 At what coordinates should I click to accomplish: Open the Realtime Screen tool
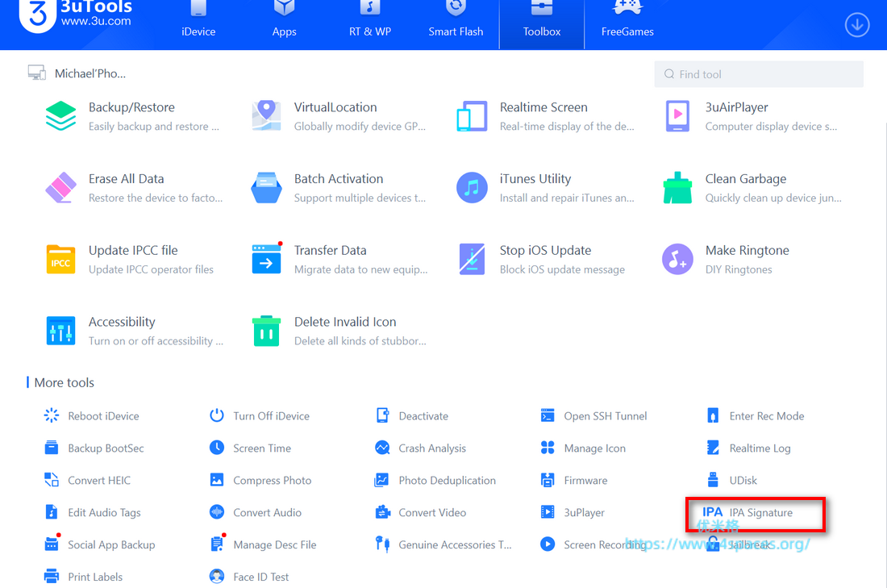pos(472,116)
